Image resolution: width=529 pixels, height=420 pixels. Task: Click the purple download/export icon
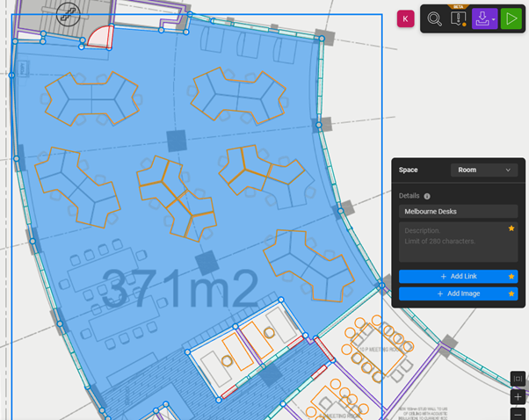click(481, 18)
